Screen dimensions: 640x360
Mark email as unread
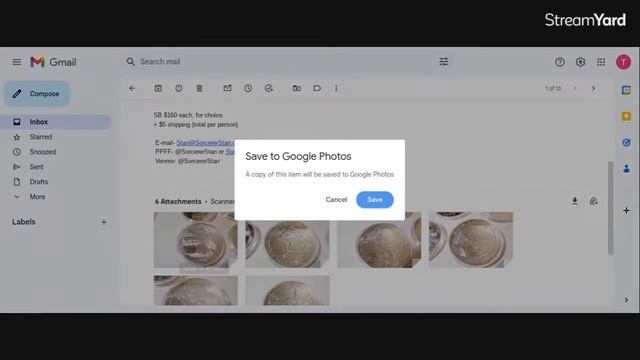[227, 88]
